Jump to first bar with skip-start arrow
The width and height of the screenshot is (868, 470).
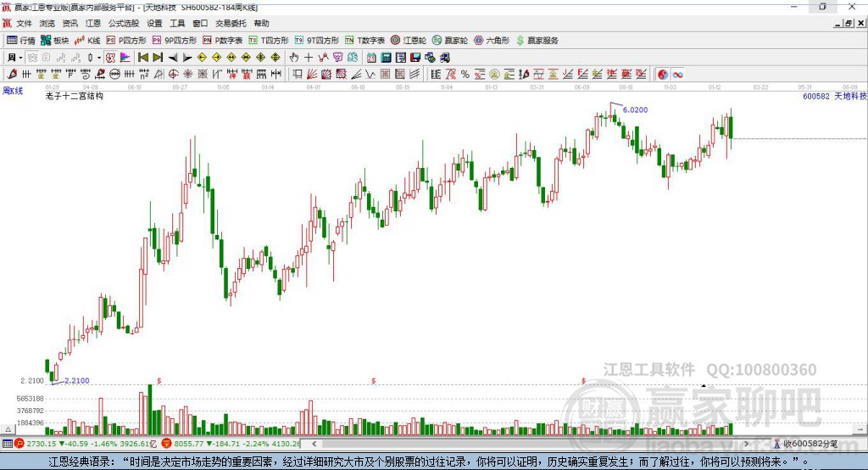pos(142,57)
